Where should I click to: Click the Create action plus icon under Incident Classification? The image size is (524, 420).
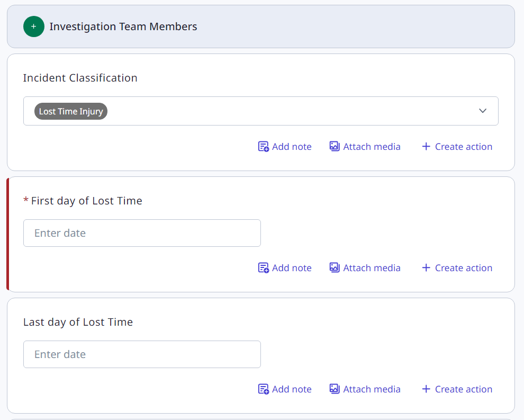coord(426,147)
